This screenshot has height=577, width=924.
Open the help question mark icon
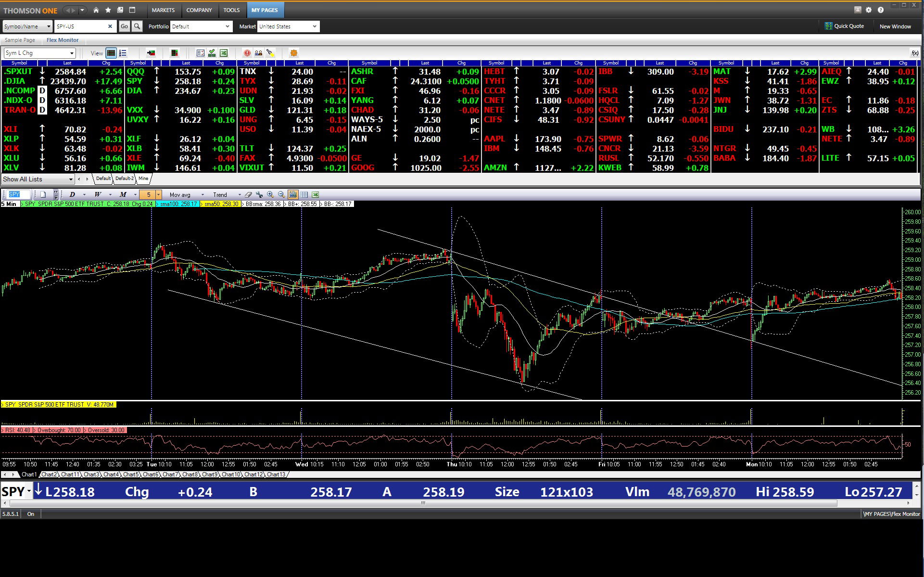[881, 10]
